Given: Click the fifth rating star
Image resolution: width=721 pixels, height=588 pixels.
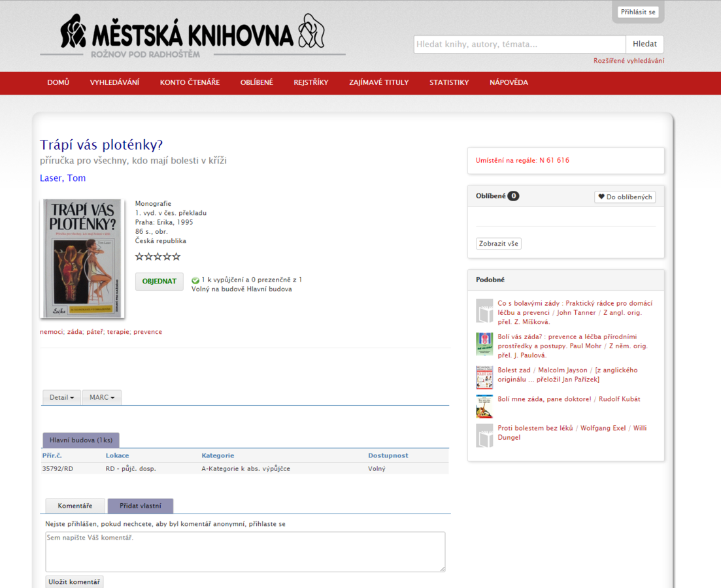Looking at the screenshot, I should pos(176,257).
